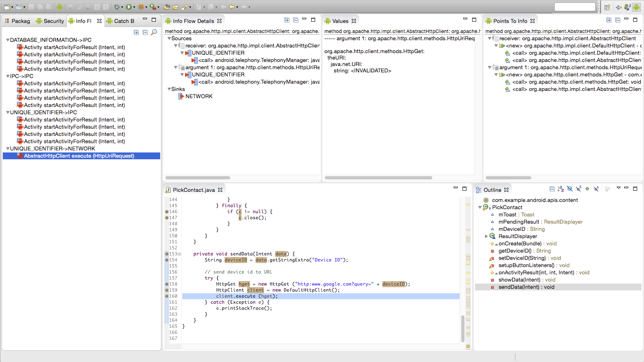Switch to the Java perspective icon

click(x=627, y=7)
